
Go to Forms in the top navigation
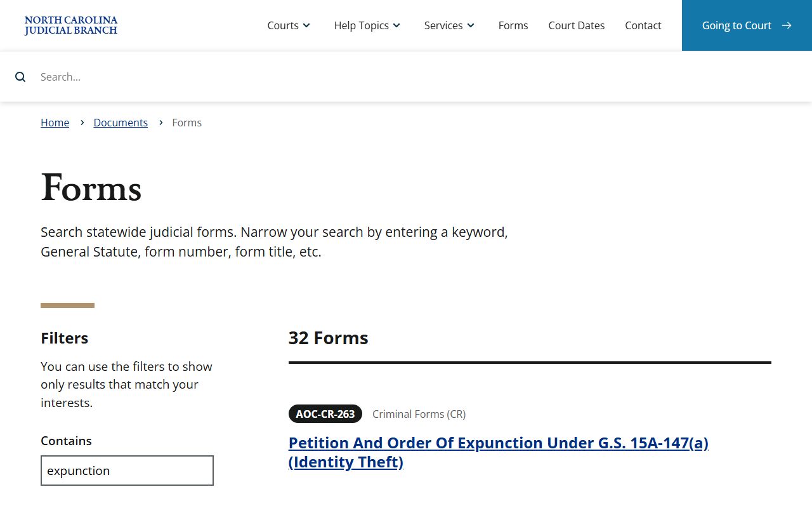513,25
